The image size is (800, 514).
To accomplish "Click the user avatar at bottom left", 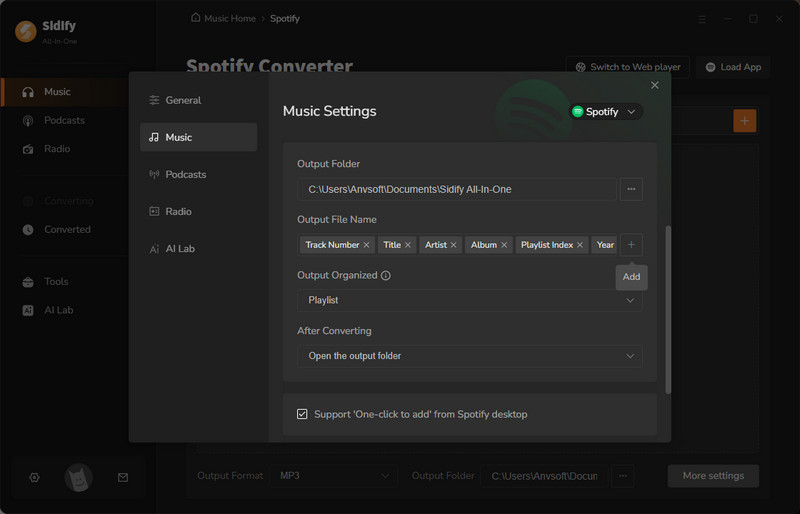I will click(79, 478).
